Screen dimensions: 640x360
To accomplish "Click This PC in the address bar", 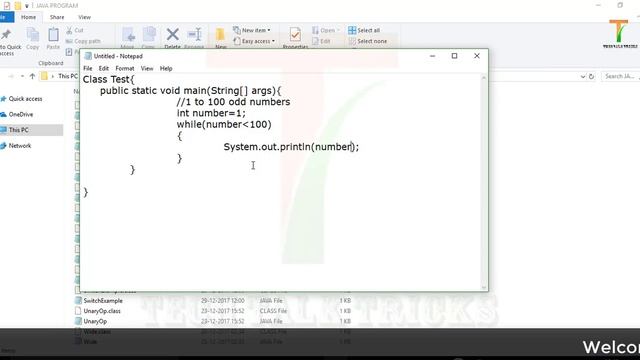I will click(68, 76).
